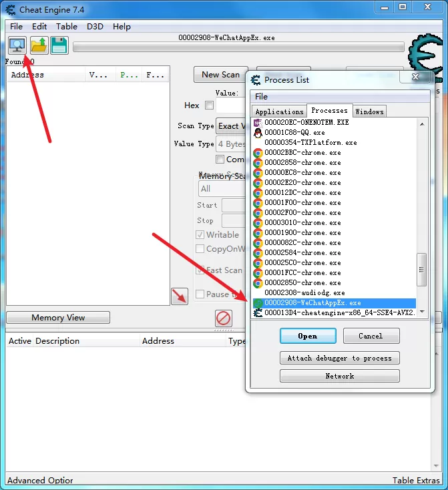Image resolution: width=448 pixels, height=490 pixels.
Task: Switch to the Windows tab
Action: coord(369,111)
